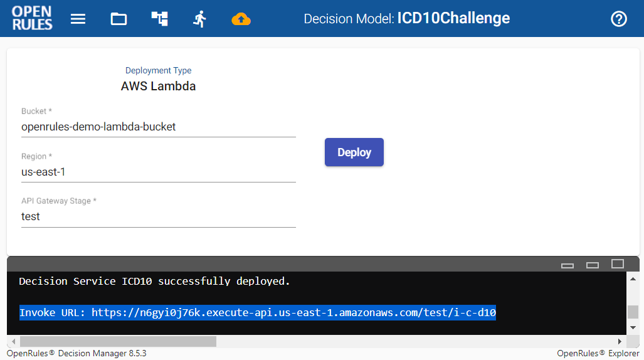This screenshot has width=644, height=360.
Task: Click the highlighted Invoke URL line
Action: (x=258, y=312)
